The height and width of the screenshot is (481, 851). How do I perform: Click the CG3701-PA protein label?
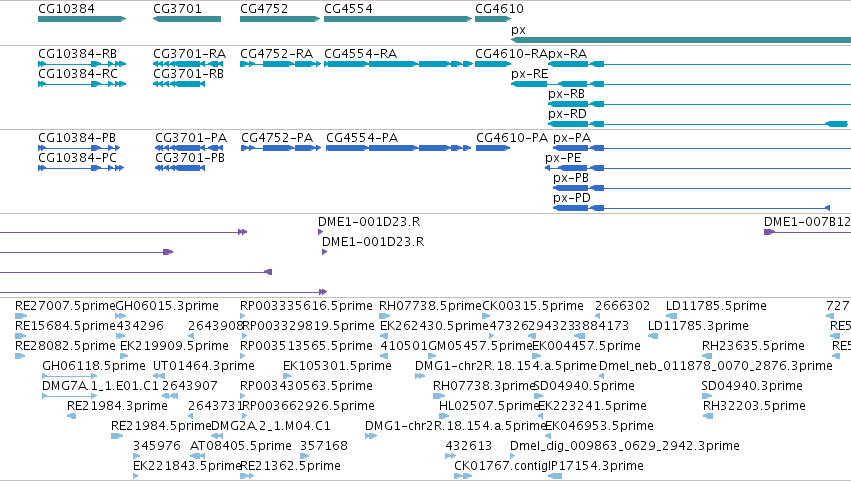191,138
